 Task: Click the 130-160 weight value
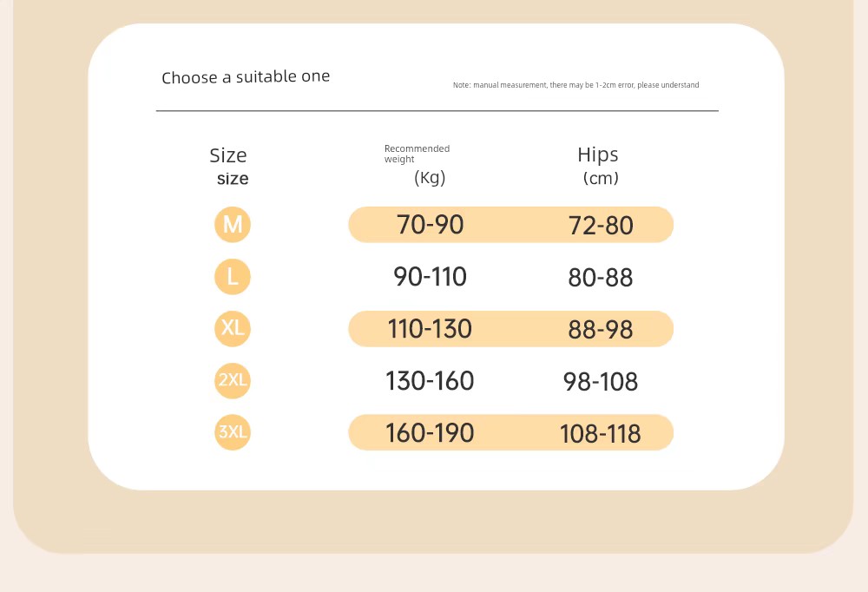[x=430, y=380]
